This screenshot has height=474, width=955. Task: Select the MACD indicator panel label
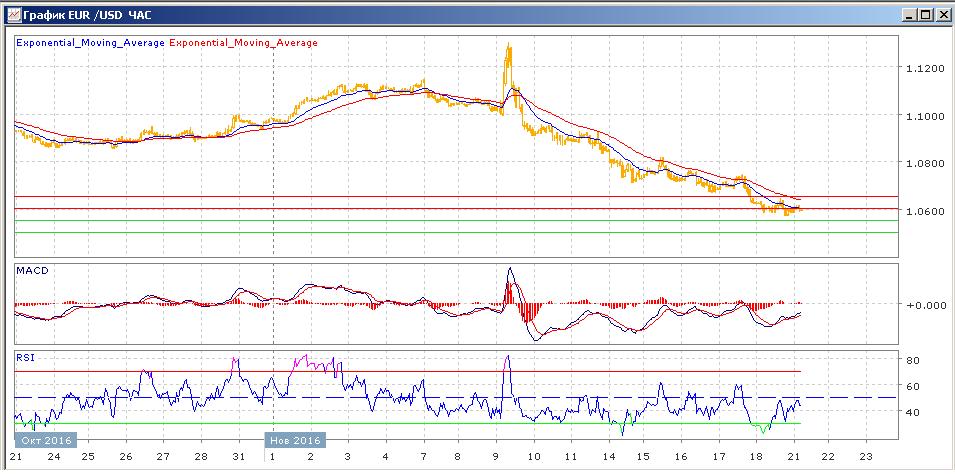pos(32,271)
